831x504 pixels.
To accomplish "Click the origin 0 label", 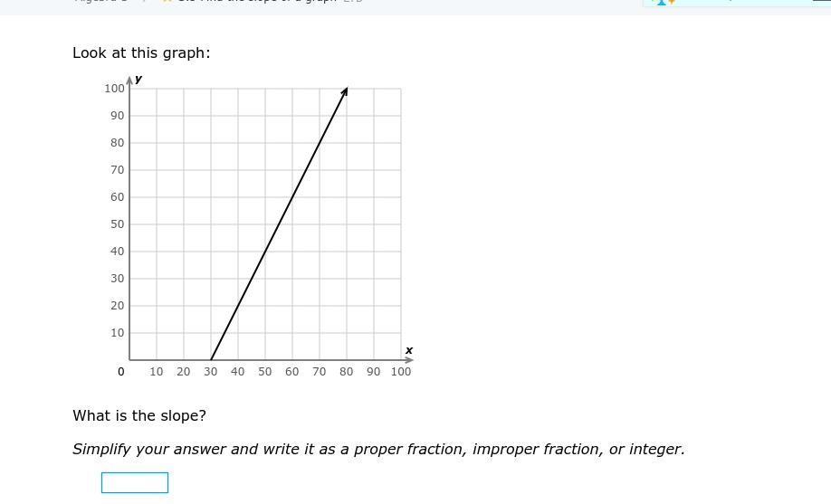I will click(121, 372).
